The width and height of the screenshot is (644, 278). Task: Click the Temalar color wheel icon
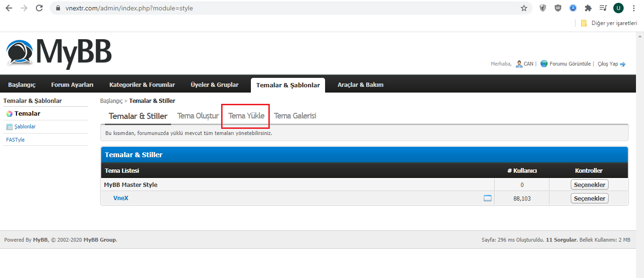tap(9, 114)
